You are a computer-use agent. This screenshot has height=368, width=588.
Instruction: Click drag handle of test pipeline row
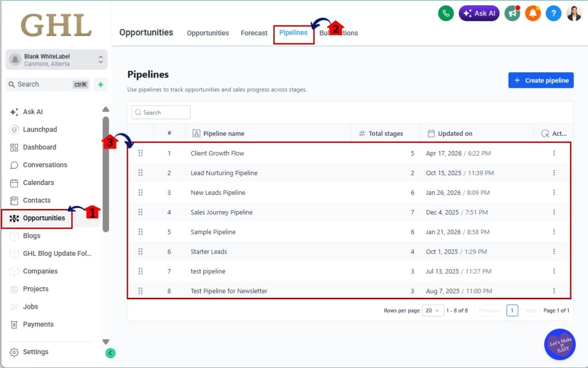coord(141,271)
